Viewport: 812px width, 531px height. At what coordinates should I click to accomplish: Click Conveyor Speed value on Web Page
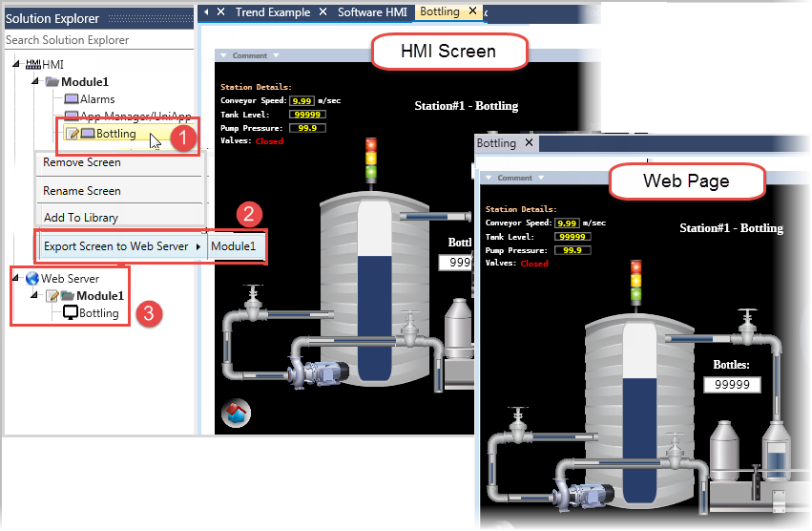[567, 223]
